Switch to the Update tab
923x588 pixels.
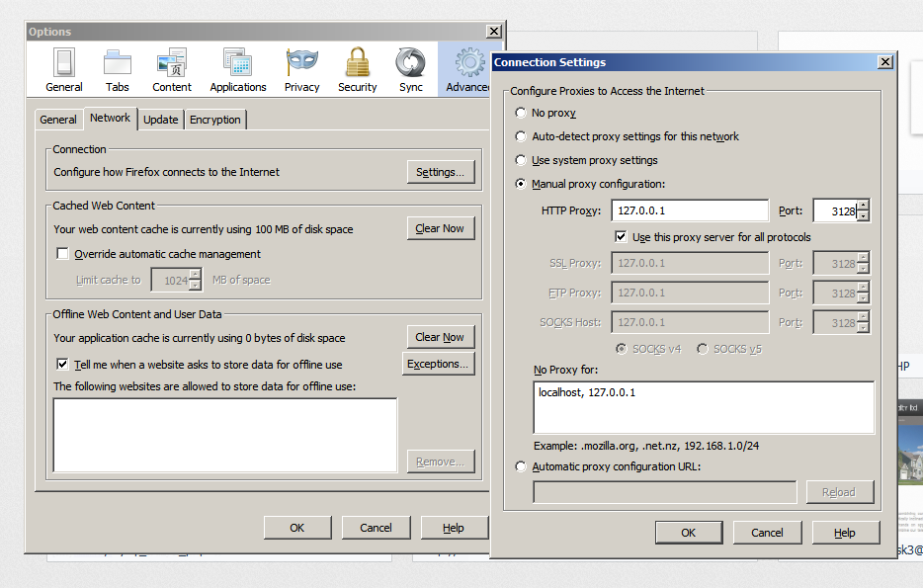pyautogui.click(x=160, y=119)
